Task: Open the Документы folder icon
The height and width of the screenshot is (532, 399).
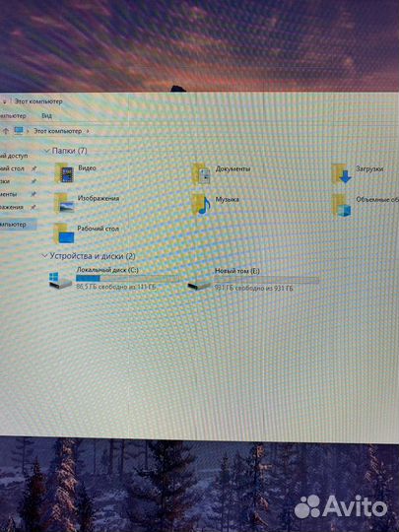Action: click(201, 173)
